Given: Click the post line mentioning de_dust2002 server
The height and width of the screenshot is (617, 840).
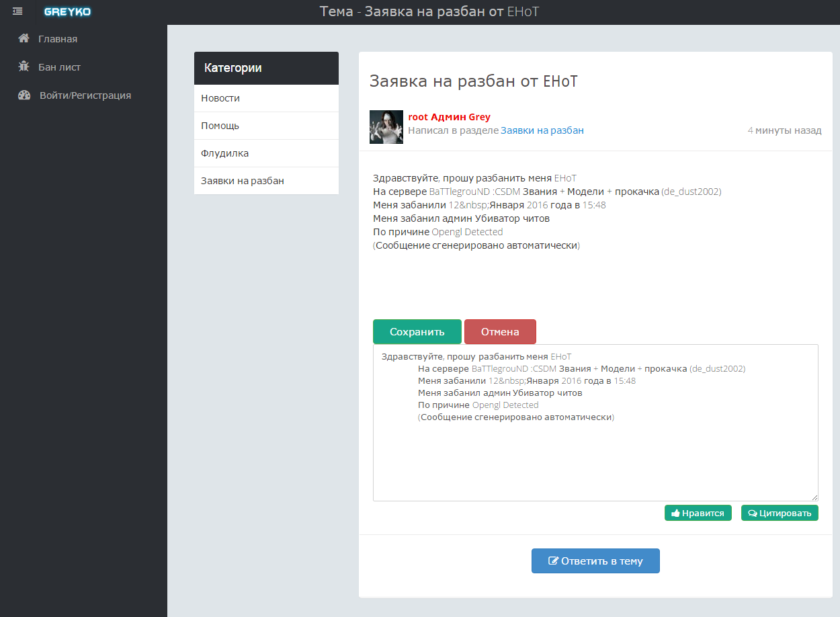Looking at the screenshot, I should coord(547,192).
